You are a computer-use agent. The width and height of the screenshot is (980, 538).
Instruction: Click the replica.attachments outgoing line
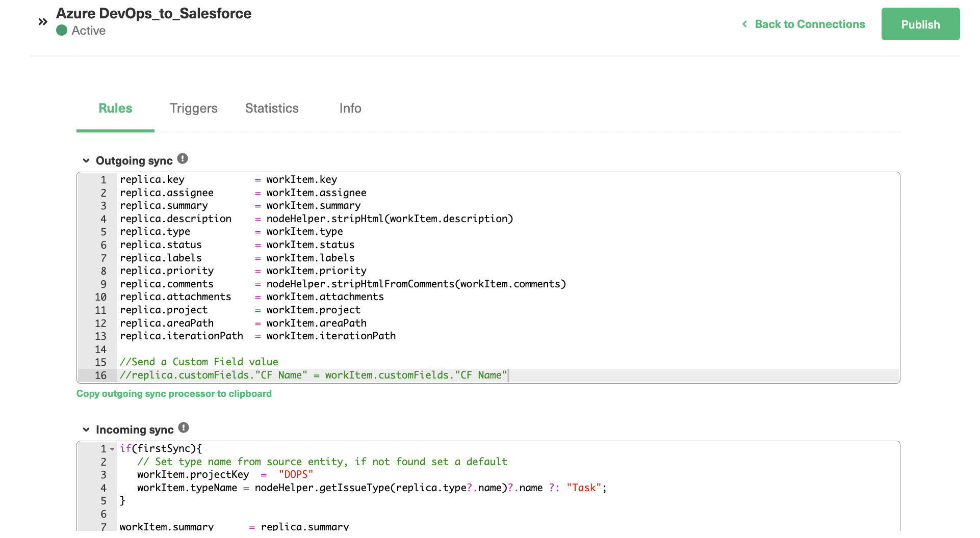tap(252, 297)
